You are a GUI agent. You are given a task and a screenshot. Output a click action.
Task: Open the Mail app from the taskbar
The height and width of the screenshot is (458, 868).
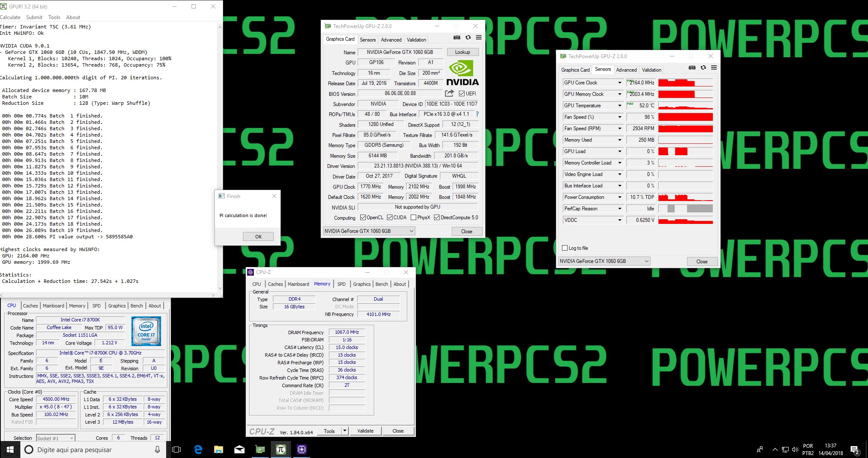click(239, 450)
